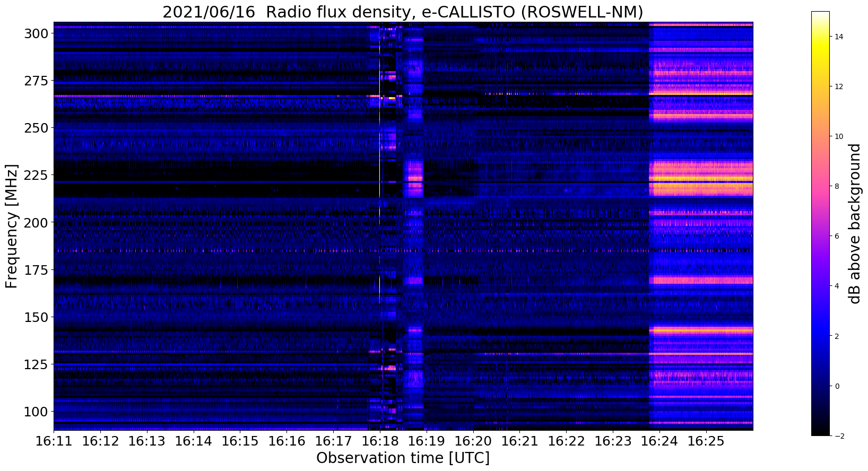Viewport: 868px width, 471px height.
Task: Click the 200 frequency tick label
Action: coord(36,222)
